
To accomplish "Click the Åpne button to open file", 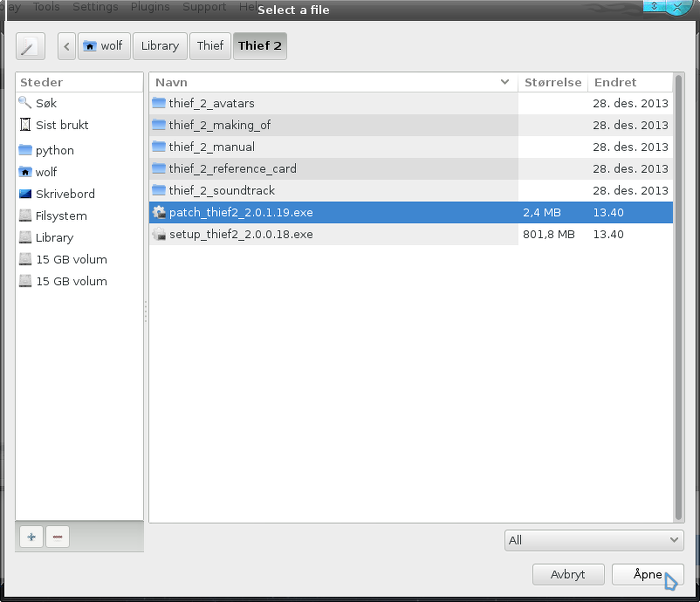I will (x=648, y=574).
